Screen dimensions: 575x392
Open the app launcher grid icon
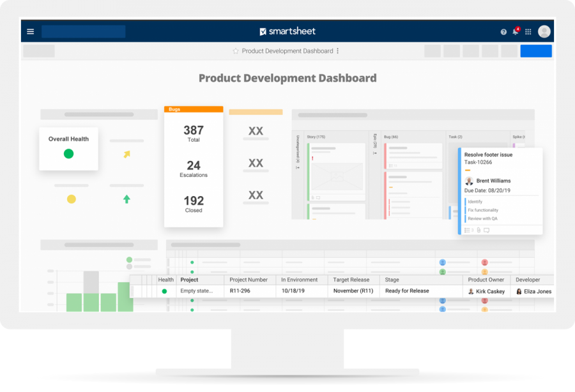click(x=528, y=31)
